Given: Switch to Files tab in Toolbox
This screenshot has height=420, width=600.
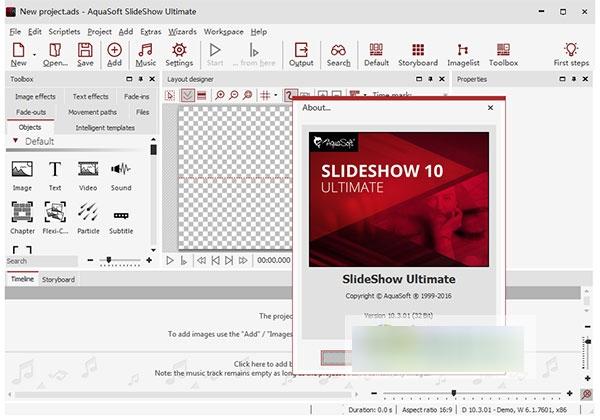Looking at the screenshot, I should (x=142, y=112).
